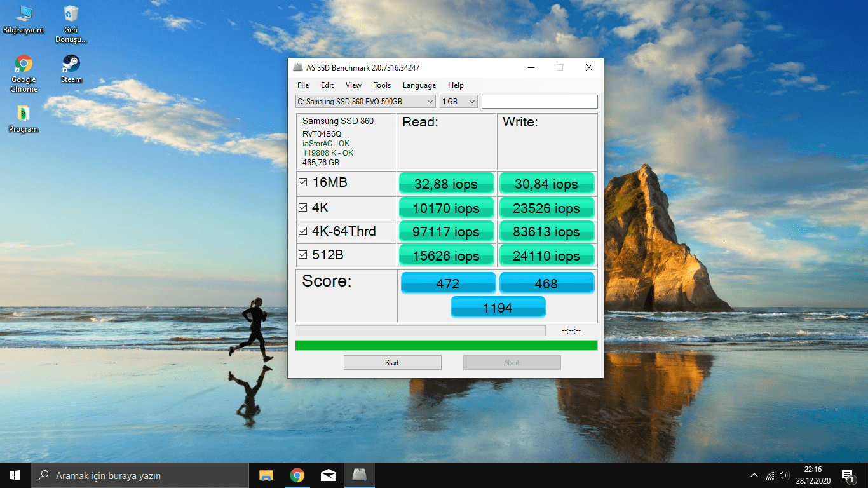Open the View menu

[353, 85]
